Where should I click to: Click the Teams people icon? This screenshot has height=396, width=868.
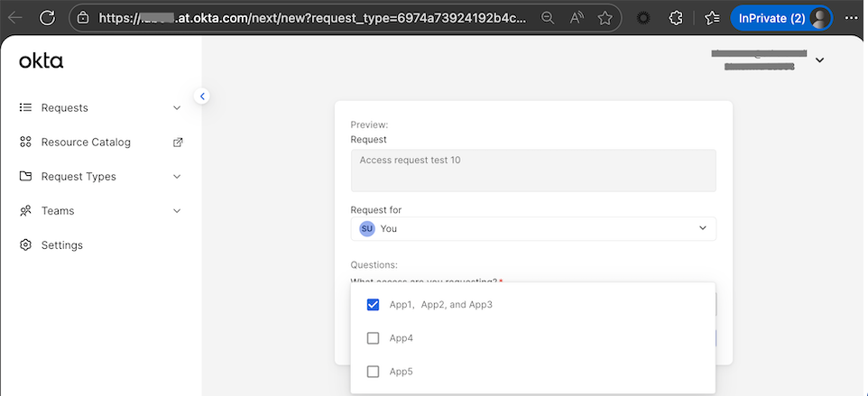coord(25,211)
